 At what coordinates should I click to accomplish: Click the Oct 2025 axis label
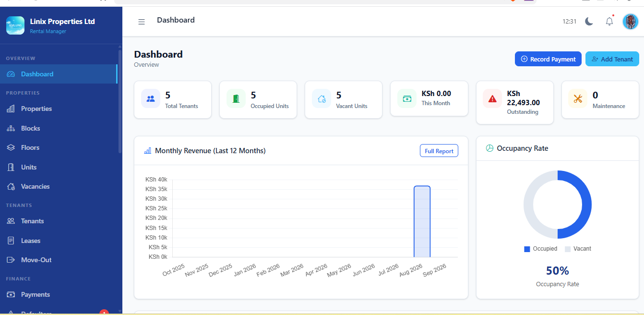[x=173, y=270]
